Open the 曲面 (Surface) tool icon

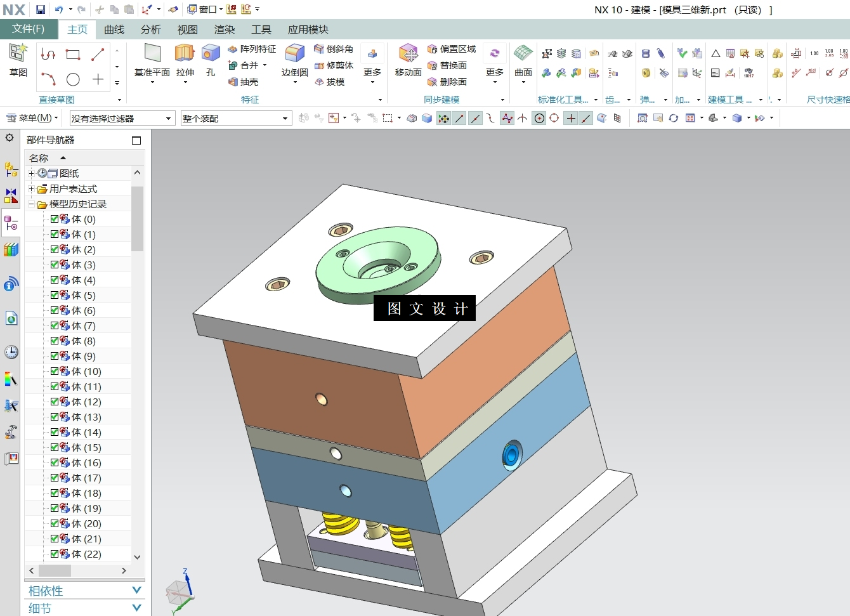click(523, 54)
